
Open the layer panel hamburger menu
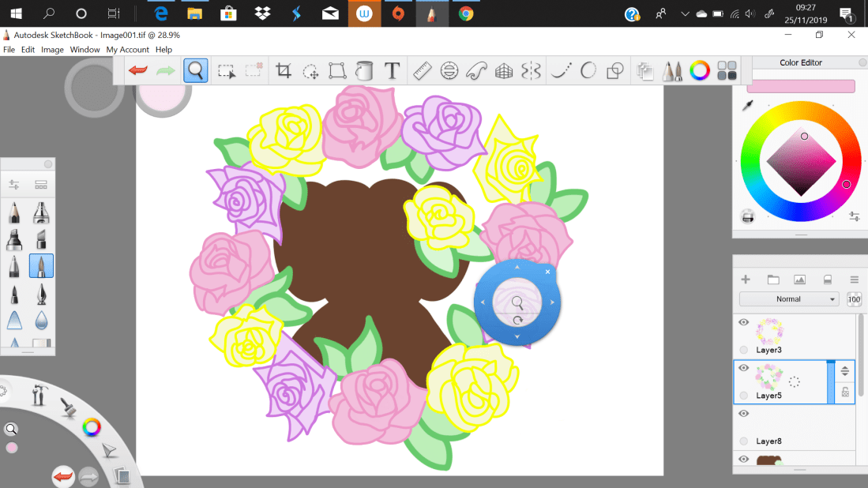click(x=854, y=280)
